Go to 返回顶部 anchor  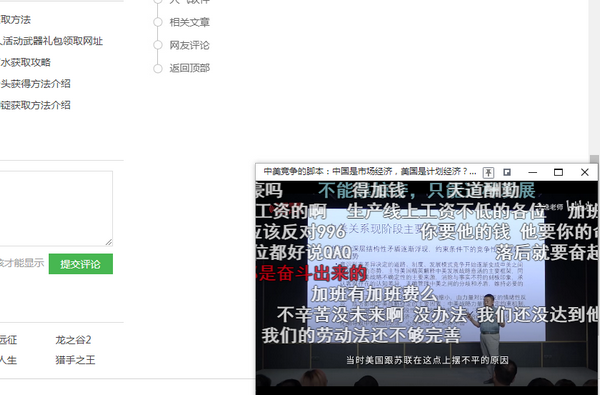pyautogui.click(x=190, y=68)
